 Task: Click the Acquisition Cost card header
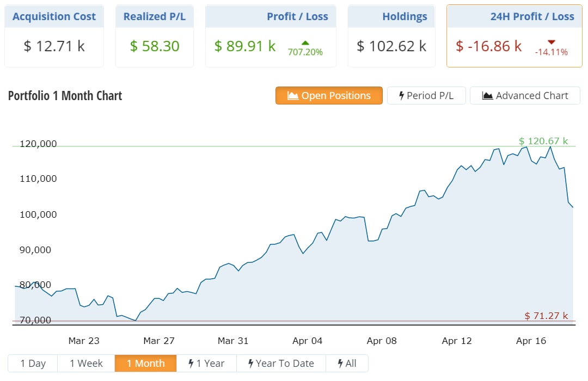pos(54,16)
